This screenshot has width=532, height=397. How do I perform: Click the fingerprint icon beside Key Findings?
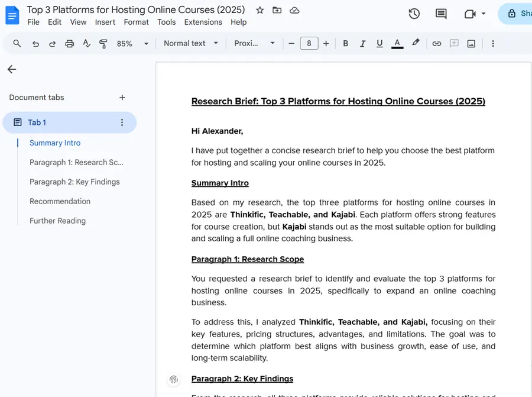click(174, 379)
